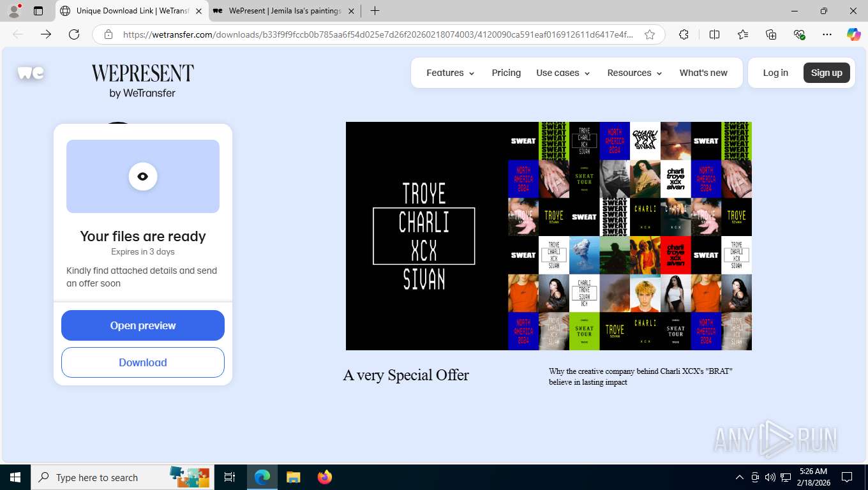Open the Collections panel
The width and height of the screenshot is (868, 490).
pyautogui.click(x=771, y=34)
